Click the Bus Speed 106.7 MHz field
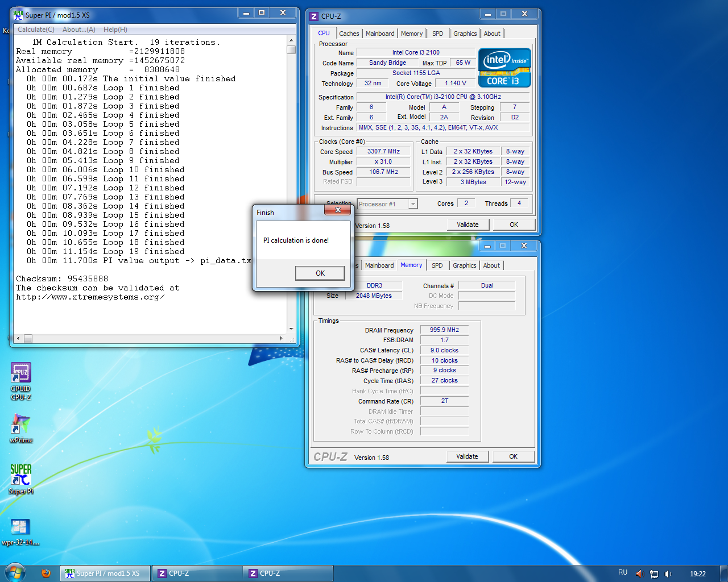The height and width of the screenshot is (582, 728). 383,172
